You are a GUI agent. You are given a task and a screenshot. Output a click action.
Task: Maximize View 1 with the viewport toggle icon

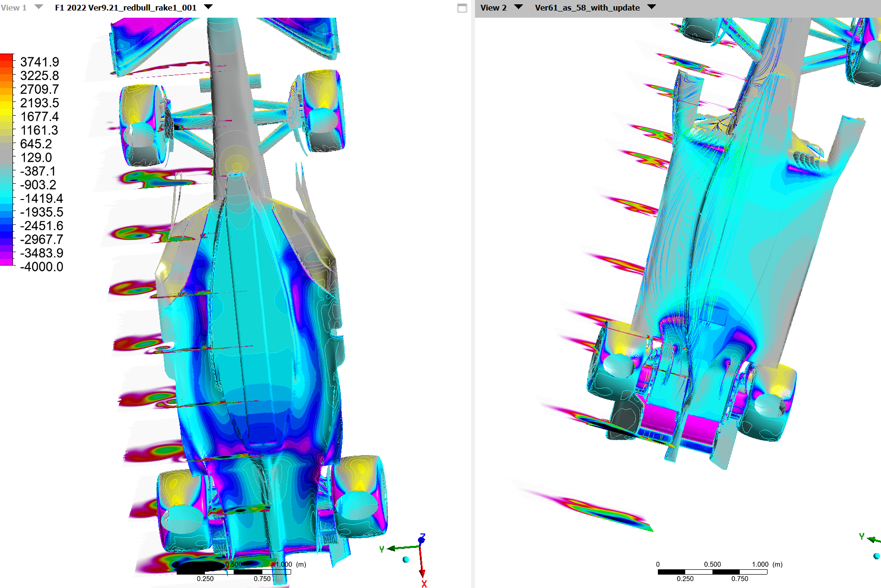pyautogui.click(x=462, y=8)
